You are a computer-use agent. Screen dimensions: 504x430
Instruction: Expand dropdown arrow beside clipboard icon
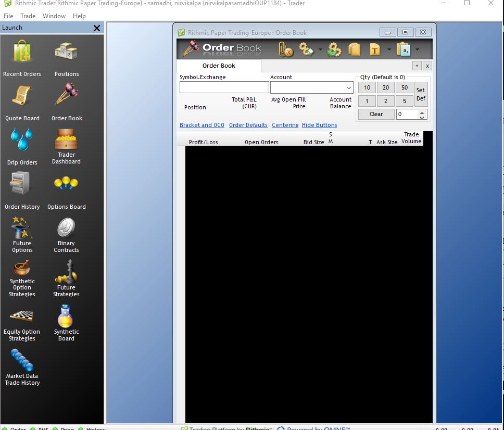coord(417,49)
